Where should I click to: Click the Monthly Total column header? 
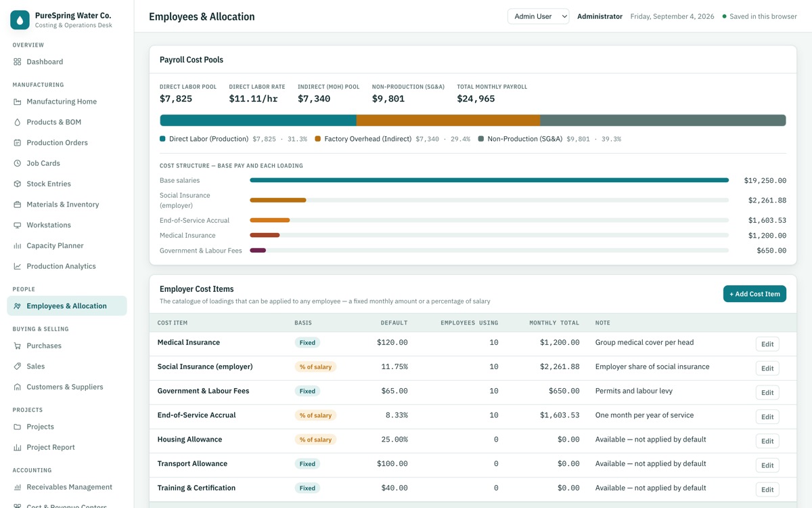(554, 323)
